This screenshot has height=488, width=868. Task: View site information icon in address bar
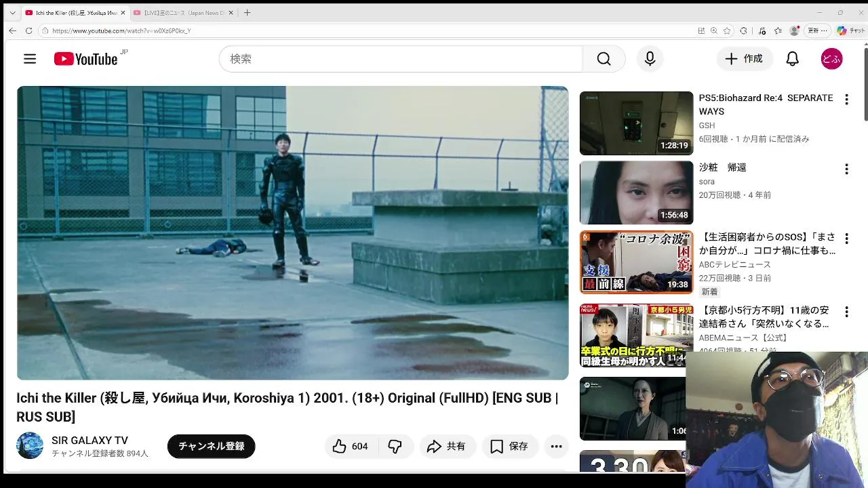[x=45, y=30]
